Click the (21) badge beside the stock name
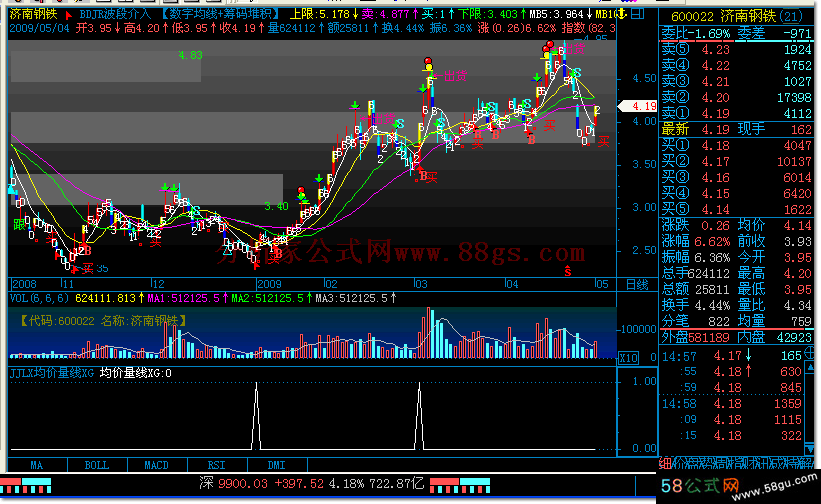The image size is (821, 504). coord(790,16)
